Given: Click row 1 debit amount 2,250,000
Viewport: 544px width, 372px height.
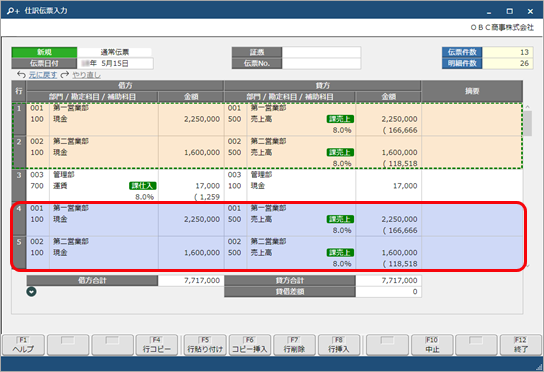Looking at the screenshot, I should click(x=202, y=119).
